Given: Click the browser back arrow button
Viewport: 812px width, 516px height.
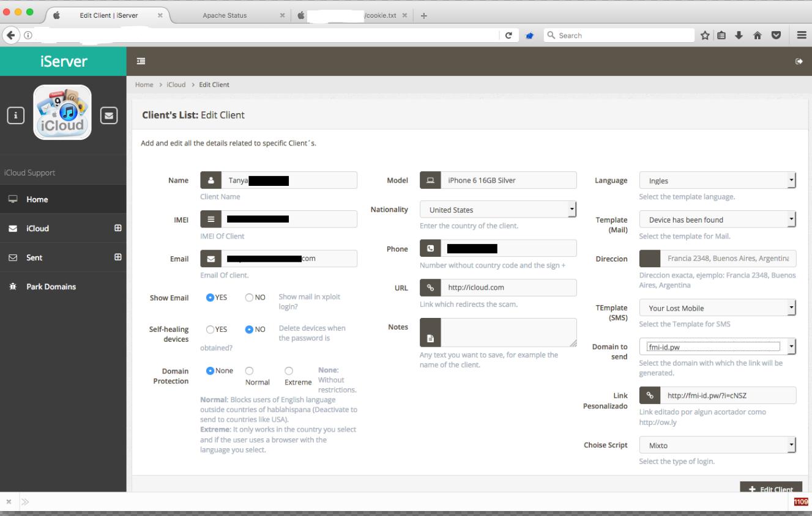Looking at the screenshot, I should pos(10,35).
